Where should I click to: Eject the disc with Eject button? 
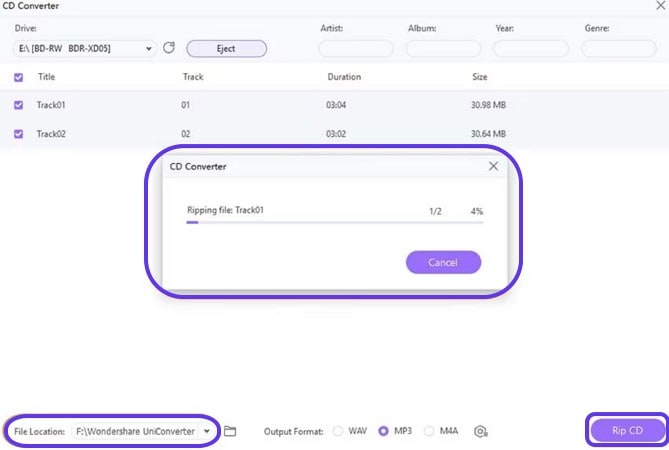coord(227,49)
